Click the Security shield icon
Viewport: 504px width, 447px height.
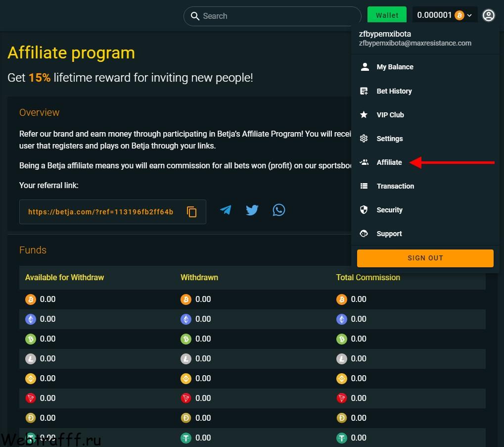(364, 210)
